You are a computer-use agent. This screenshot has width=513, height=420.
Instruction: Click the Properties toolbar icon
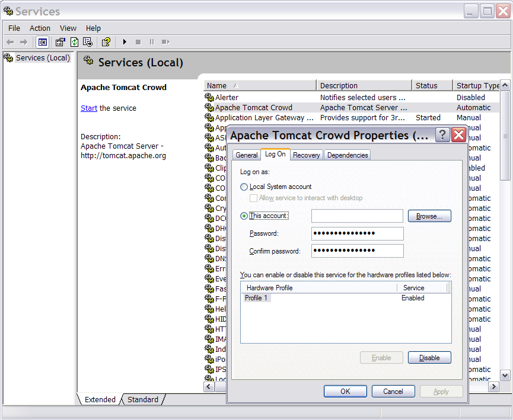pyautogui.click(x=60, y=42)
